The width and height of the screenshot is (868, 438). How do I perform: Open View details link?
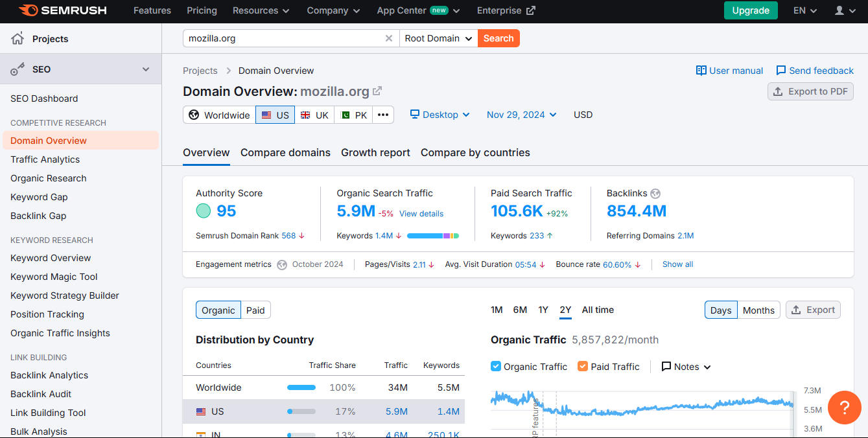421,213
